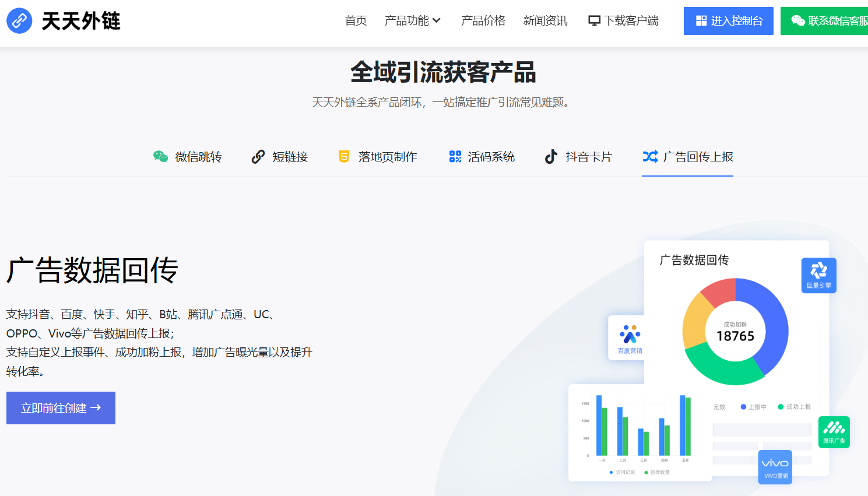This screenshot has width=868, height=496.
Task: Expand the 产品功能 dropdown menu
Action: (407, 21)
